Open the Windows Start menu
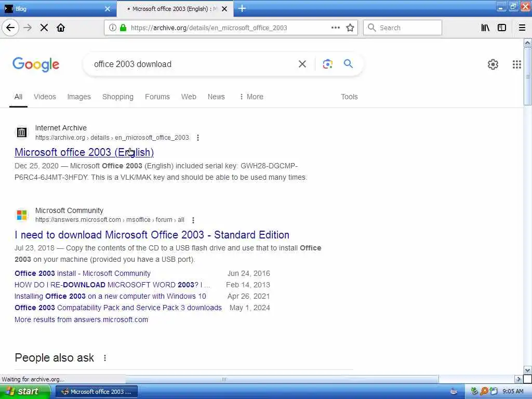This screenshot has height=399, width=532. [25, 392]
